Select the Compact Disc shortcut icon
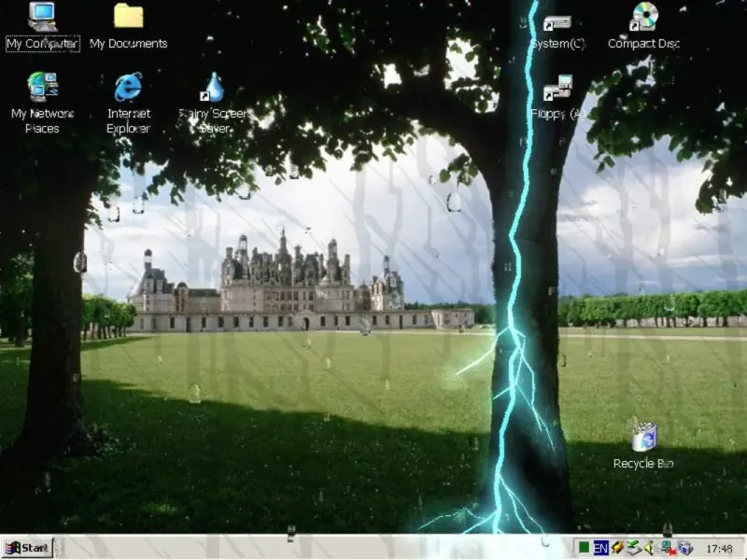The image size is (747, 560). point(643,17)
